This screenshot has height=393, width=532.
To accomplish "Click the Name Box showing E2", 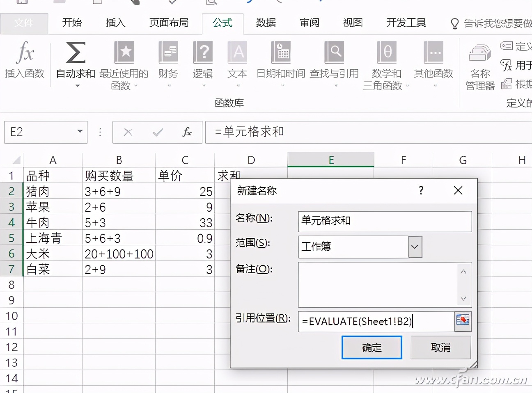I will (39, 132).
